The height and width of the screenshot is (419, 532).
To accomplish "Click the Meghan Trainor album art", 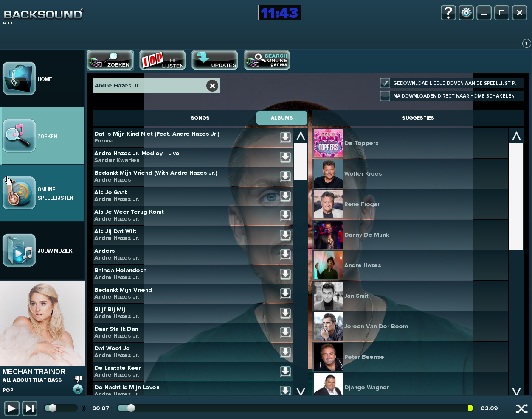I will click(43, 324).
